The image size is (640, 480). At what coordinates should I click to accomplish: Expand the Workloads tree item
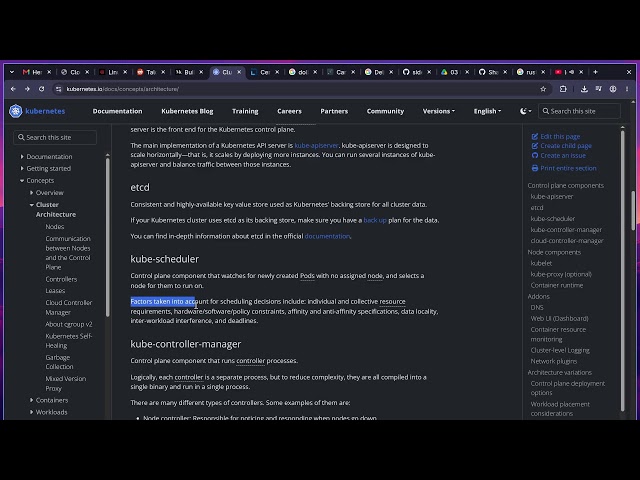[x=31, y=412]
